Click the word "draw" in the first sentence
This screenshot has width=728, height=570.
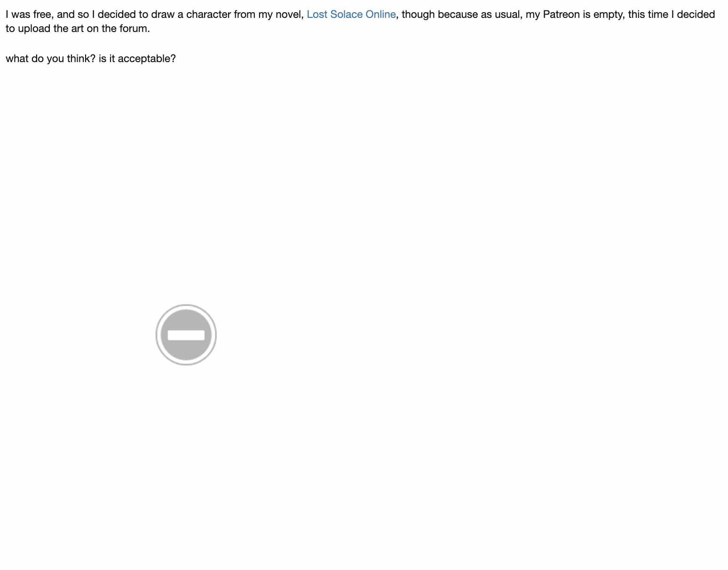(x=163, y=15)
